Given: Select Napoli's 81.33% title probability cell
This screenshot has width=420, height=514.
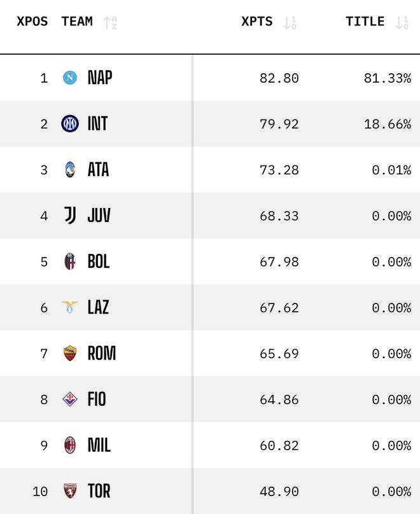Looking at the screenshot, I should tap(387, 78).
